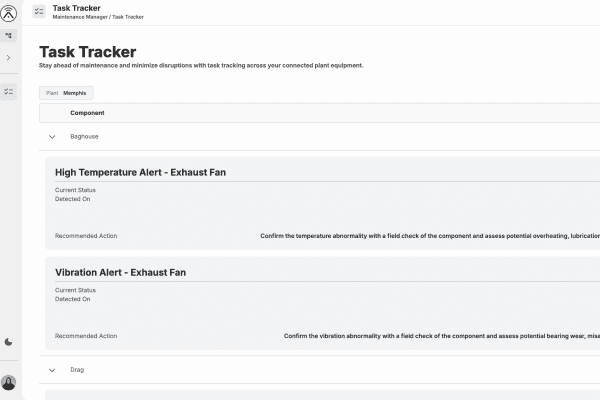The height and width of the screenshot is (400, 600).
Task: Select the Drag row label
Action: click(77, 370)
